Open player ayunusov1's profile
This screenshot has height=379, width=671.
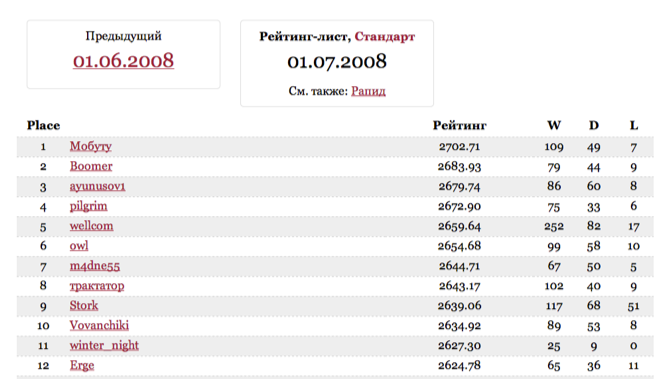[98, 186]
